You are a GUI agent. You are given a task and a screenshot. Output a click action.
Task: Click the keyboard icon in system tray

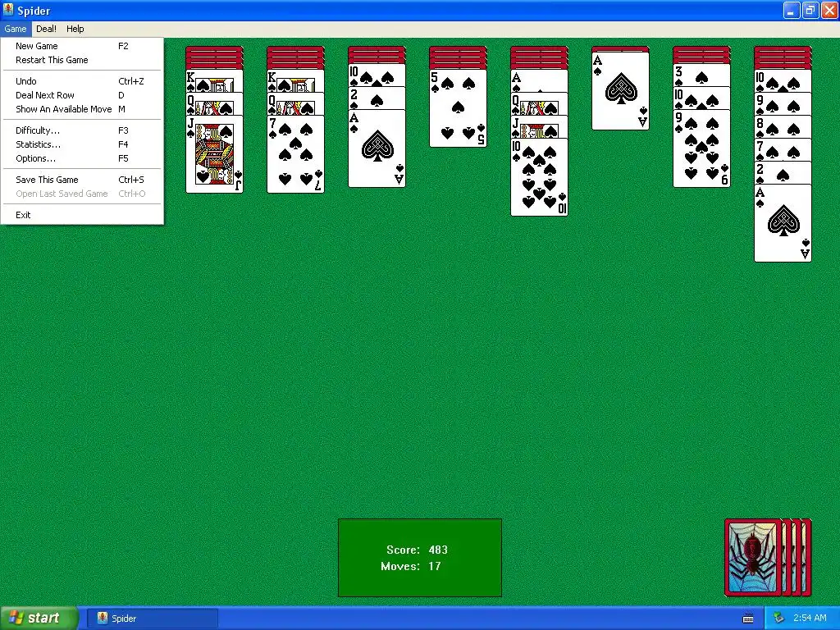[x=748, y=619]
